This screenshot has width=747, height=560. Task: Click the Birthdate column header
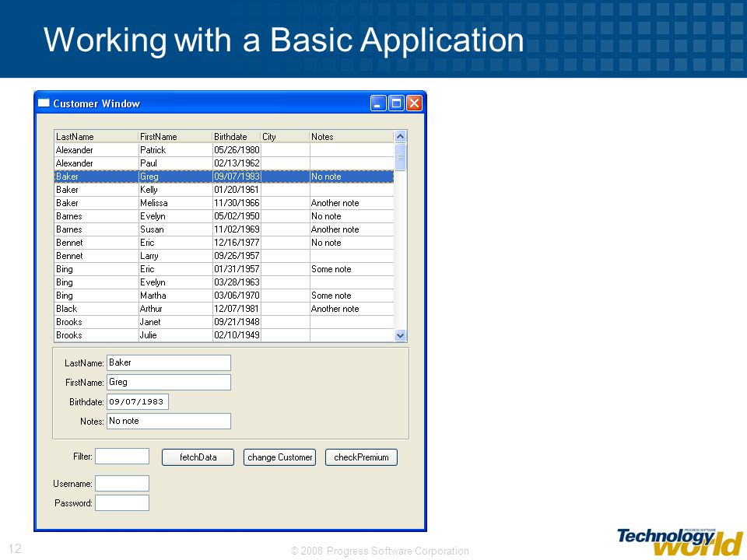237,137
